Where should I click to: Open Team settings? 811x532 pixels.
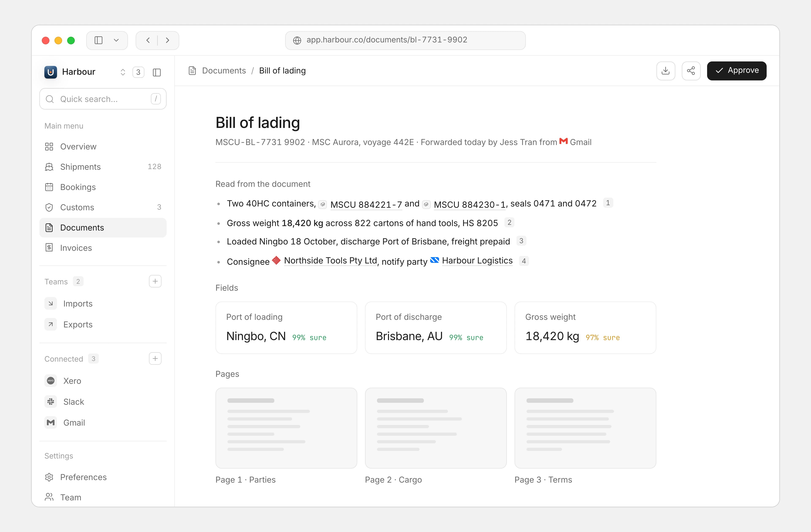pos(103,497)
